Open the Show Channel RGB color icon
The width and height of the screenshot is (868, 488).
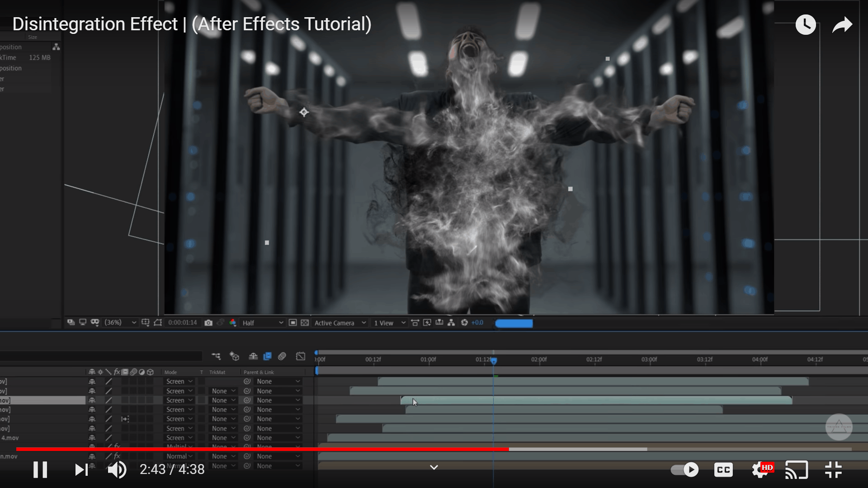pos(233,323)
